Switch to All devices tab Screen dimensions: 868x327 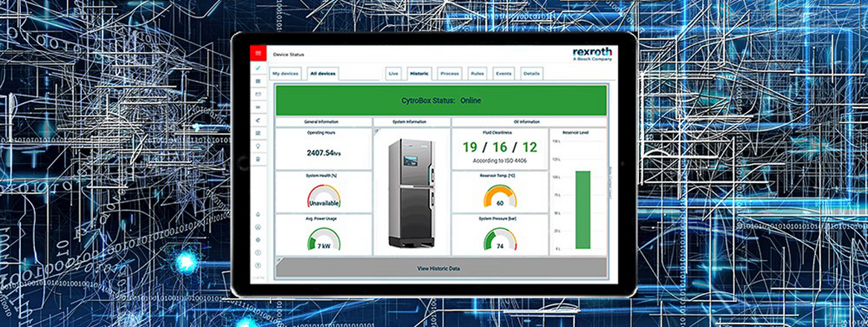click(x=323, y=74)
